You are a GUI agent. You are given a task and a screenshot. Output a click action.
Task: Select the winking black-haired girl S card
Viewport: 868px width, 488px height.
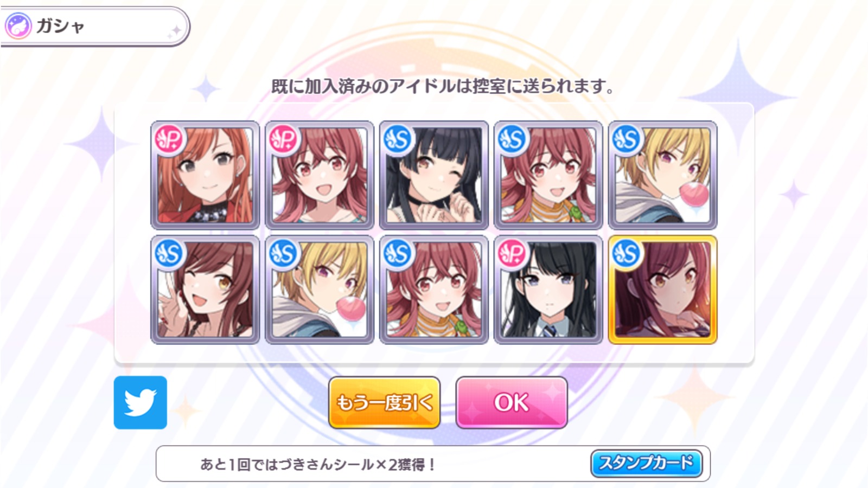click(434, 175)
